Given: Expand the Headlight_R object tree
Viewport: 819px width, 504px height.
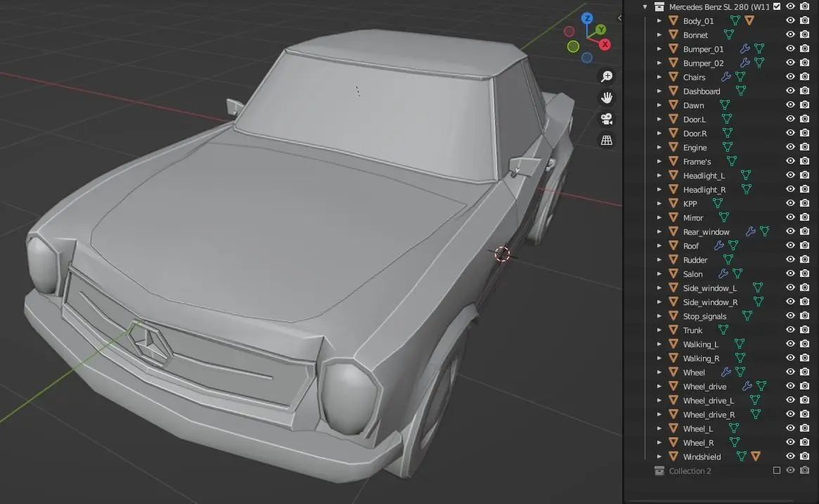Looking at the screenshot, I should 659,189.
